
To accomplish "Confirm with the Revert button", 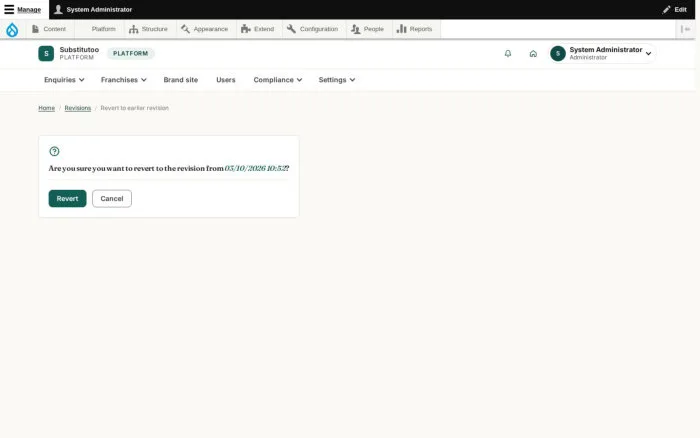I will click(67, 199).
